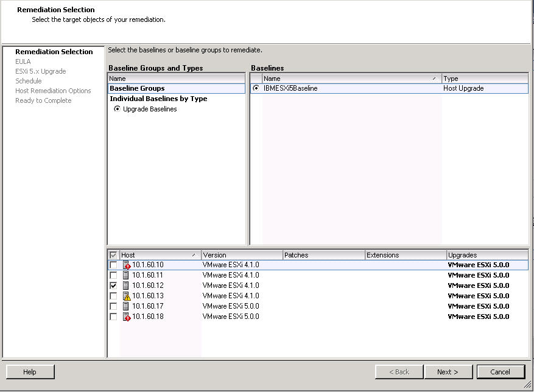534x392 pixels.
Task: Select the Upgrade Baselines radio button
Action: (x=118, y=109)
